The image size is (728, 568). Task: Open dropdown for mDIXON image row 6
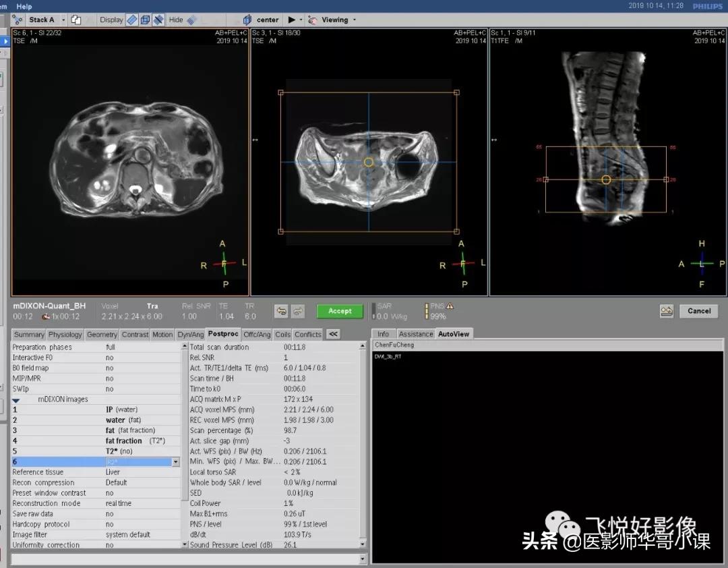176,462
